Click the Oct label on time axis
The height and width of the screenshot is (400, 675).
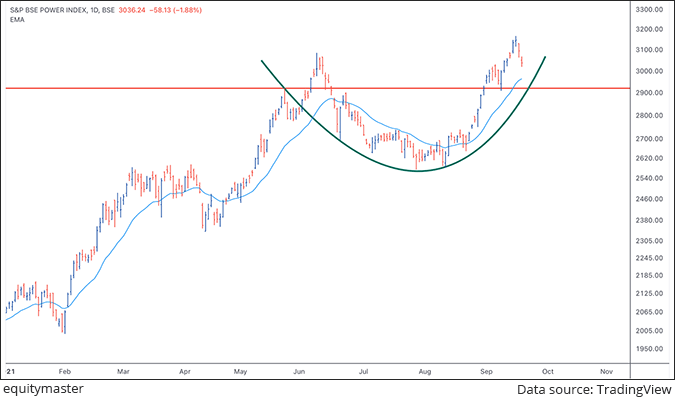point(548,372)
